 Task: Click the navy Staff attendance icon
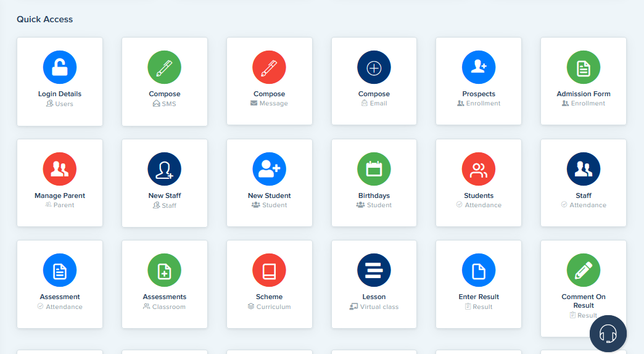tap(583, 169)
